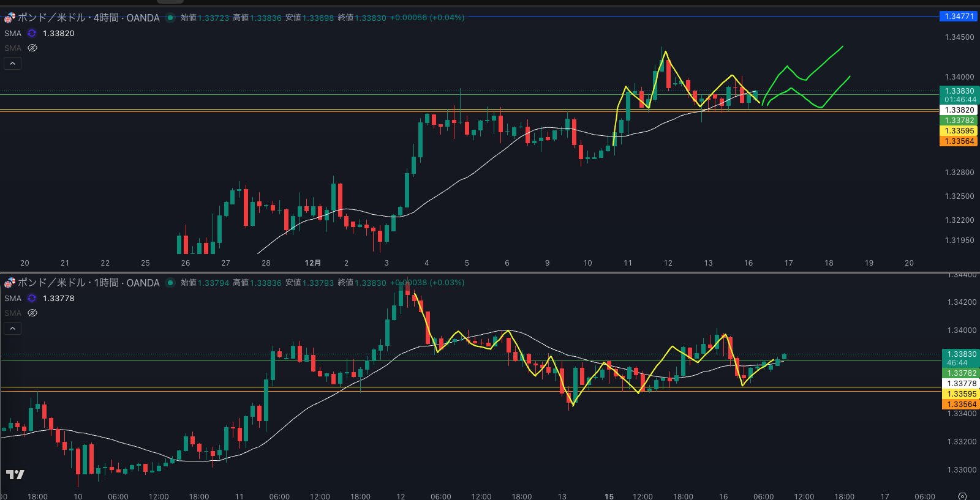980x500 pixels.
Task: Show the hidden SMA on 4-hour chart
Action: point(32,48)
